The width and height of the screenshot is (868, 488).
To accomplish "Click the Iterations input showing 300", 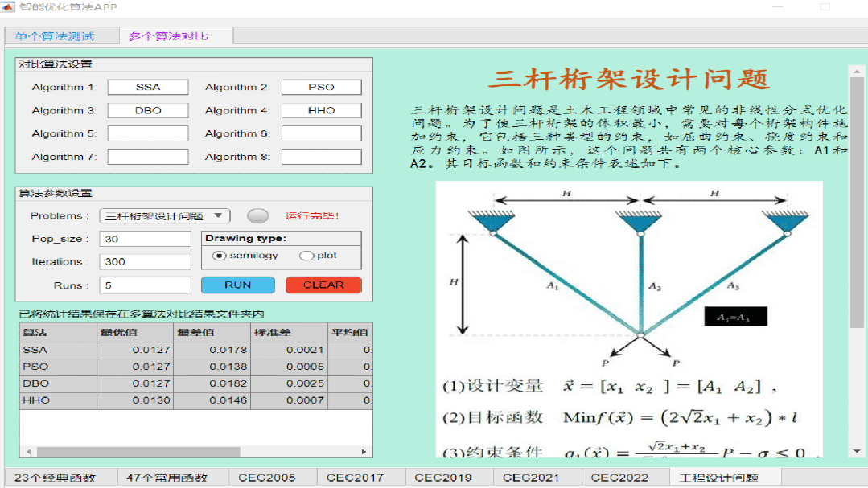I will (145, 261).
